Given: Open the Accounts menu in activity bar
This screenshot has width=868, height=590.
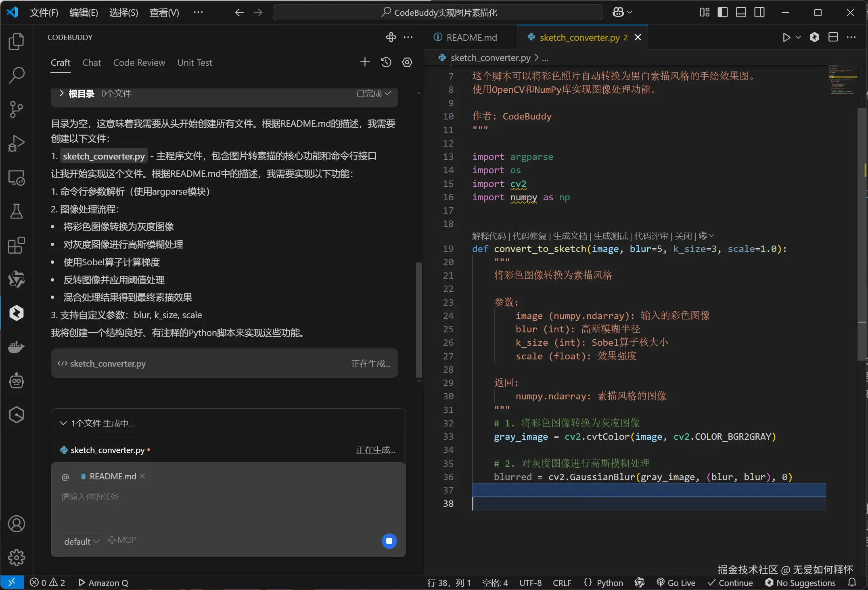Looking at the screenshot, I should pos(16,524).
